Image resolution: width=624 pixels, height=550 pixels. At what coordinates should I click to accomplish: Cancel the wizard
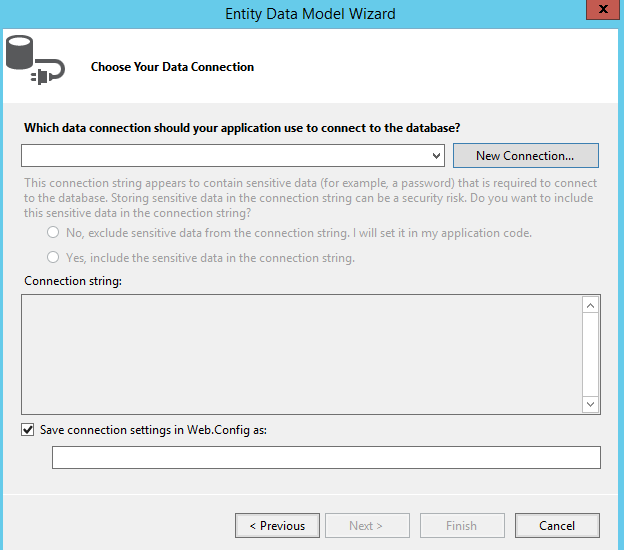[x=557, y=525]
